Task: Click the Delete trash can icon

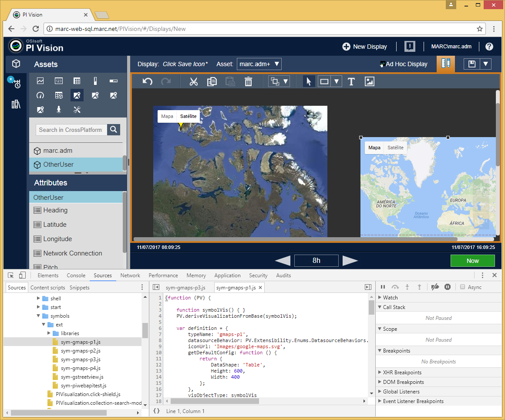Action: 248,81
